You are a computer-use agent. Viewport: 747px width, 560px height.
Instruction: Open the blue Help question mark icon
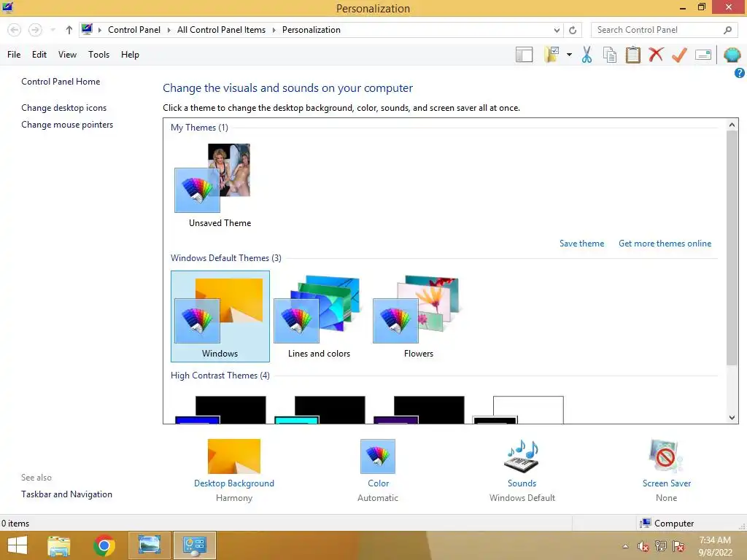point(740,73)
